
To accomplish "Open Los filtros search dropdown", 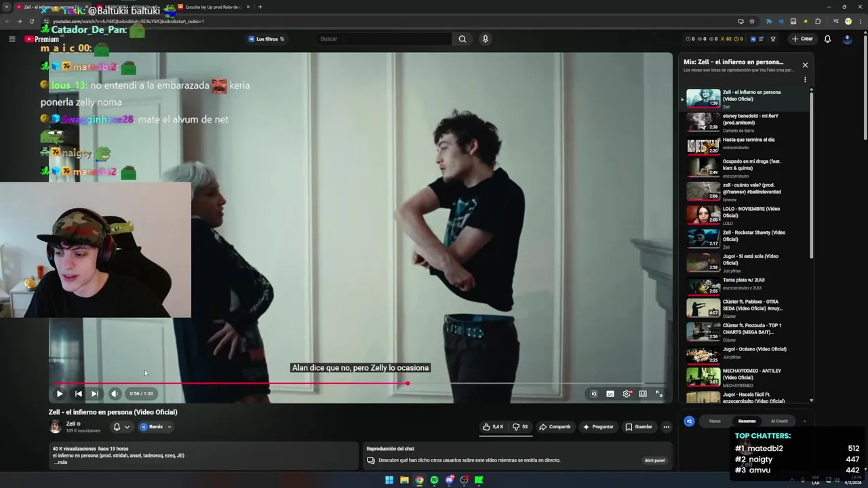I will click(x=267, y=39).
